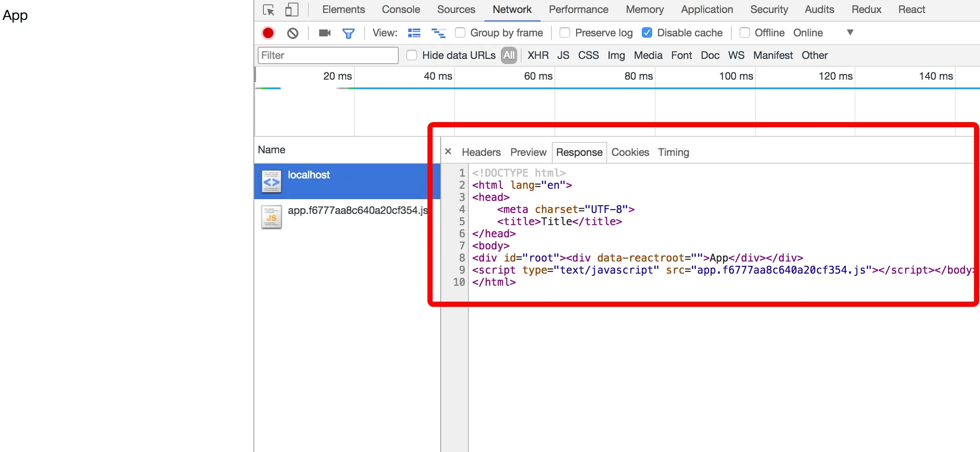Use large request rows view icon
980x452 pixels.
414,33
